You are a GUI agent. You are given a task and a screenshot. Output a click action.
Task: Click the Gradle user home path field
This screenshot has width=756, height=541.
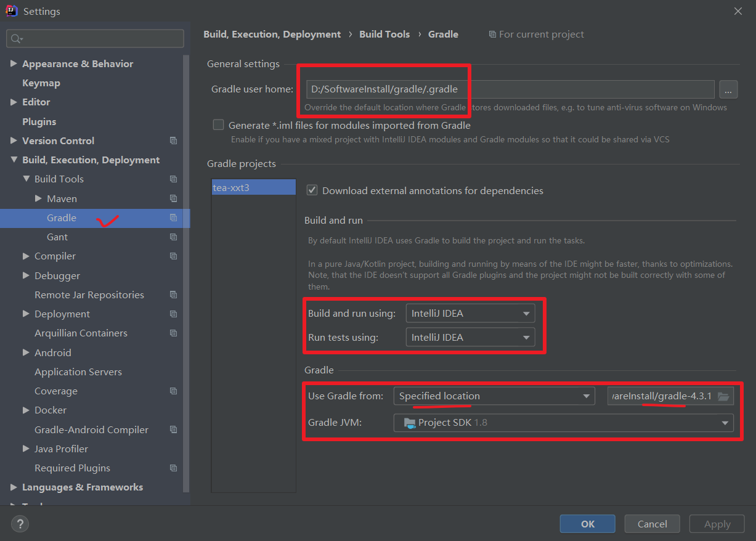[x=510, y=89]
